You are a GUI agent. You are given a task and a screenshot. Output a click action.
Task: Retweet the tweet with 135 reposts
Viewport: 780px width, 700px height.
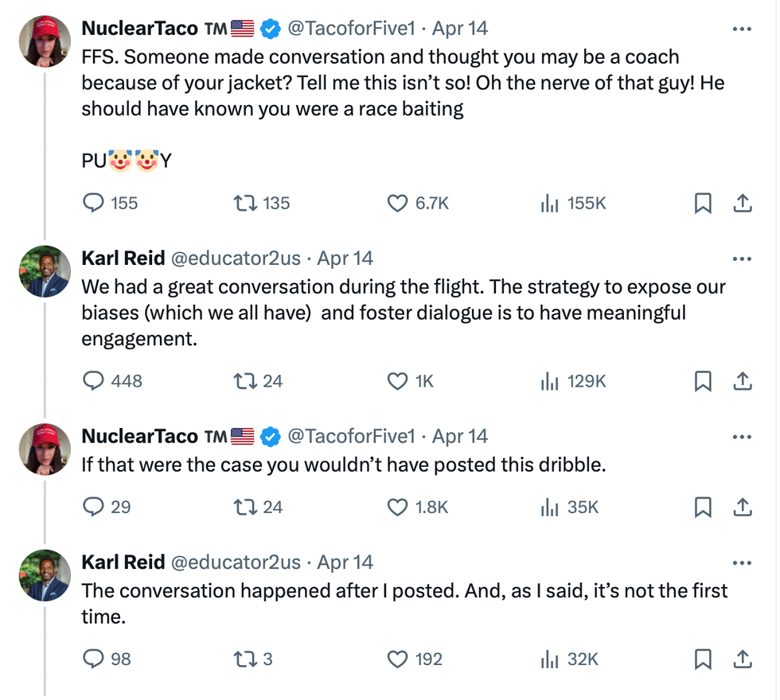[x=243, y=204]
